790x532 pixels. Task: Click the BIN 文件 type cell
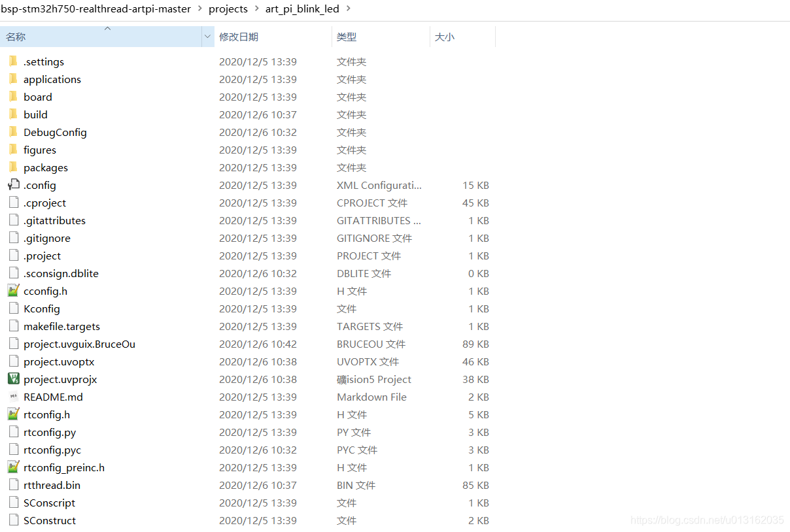click(356, 485)
